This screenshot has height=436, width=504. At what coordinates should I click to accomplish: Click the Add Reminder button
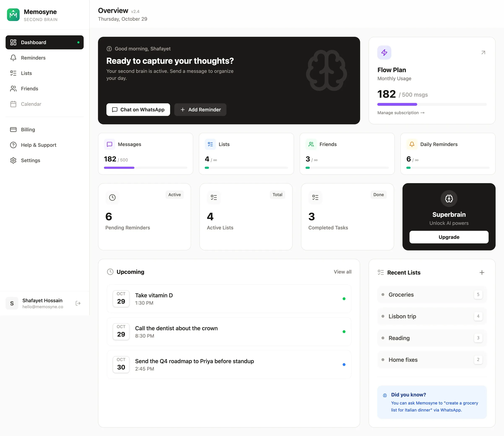(x=200, y=109)
